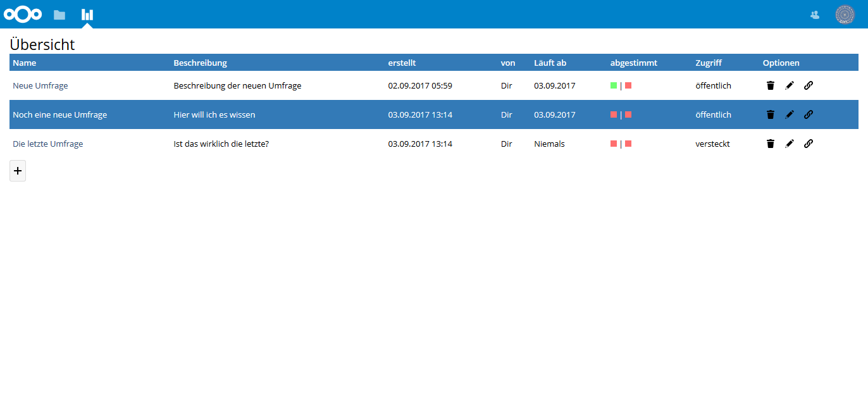Viewport: 868px width, 413px height.
Task: Copy the link of 'Neue Umfrage'
Action: click(x=808, y=85)
